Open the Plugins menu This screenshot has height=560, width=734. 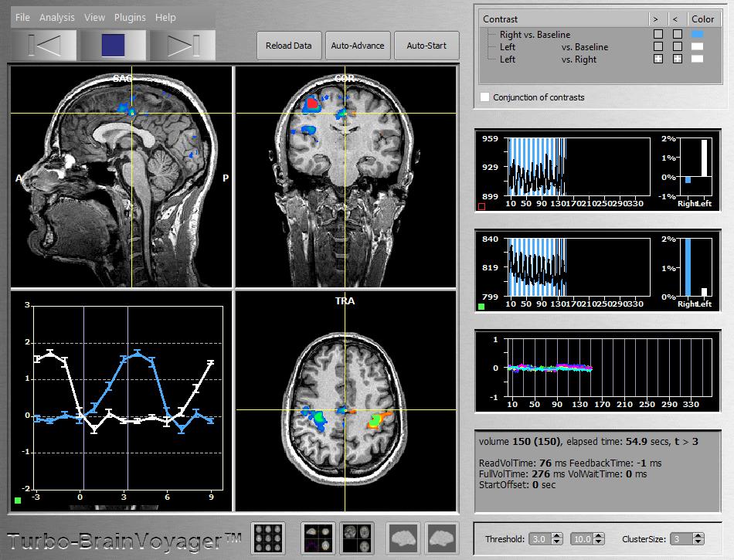(x=130, y=17)
